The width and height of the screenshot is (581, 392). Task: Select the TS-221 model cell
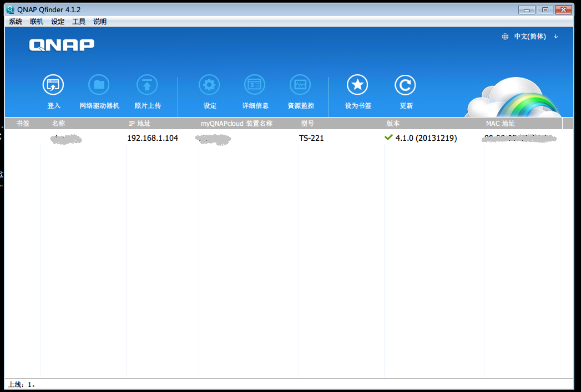311,138
